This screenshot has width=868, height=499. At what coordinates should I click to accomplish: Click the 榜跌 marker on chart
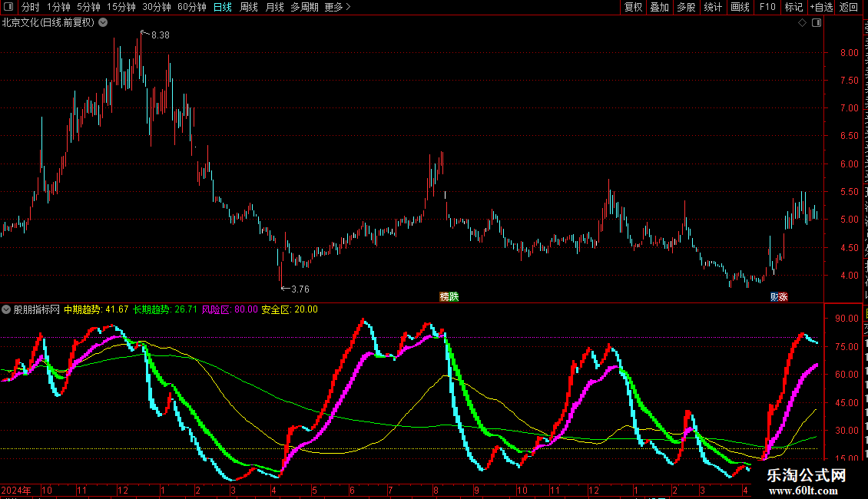coord(449,296)
